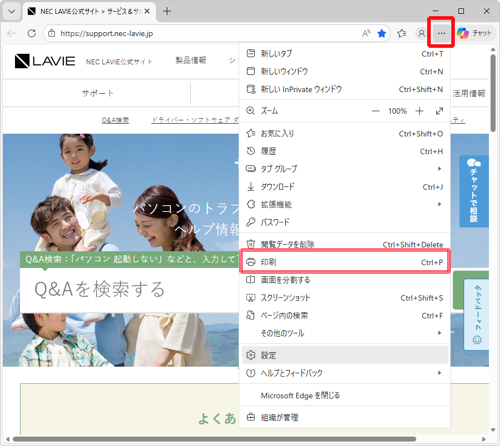View site information lock icon
The height and width of the screenshot is (446, 500).
pos(51,33)
